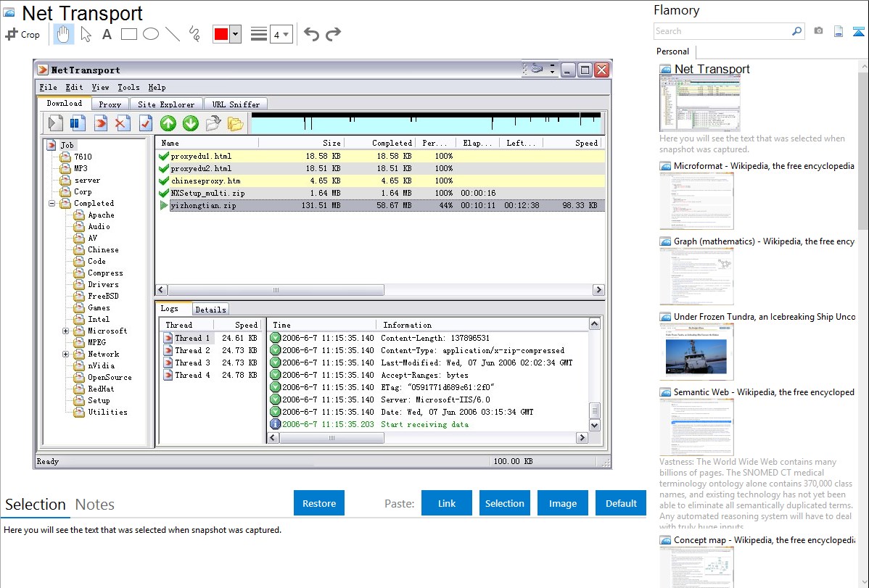Pick the arrow pointer tool
The height and width of the screenshot is (588, 869).
point(86,34)
